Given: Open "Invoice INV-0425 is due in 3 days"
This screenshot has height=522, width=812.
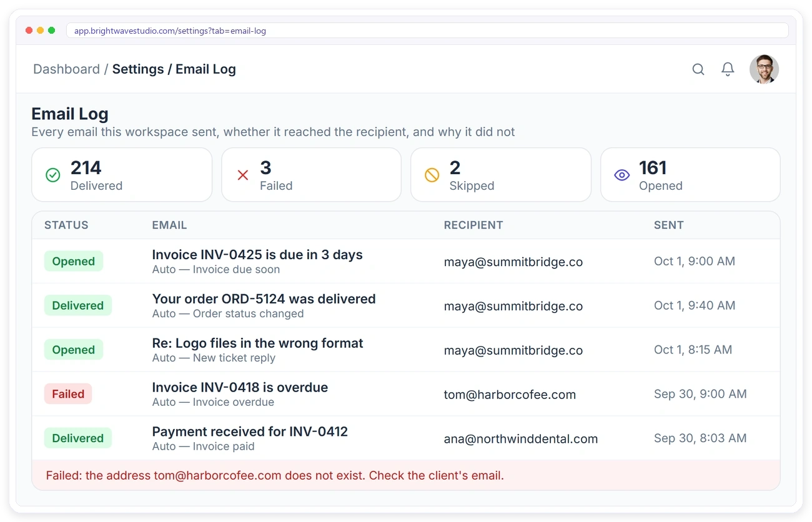Looking at the screenshot, I should 257,255.
